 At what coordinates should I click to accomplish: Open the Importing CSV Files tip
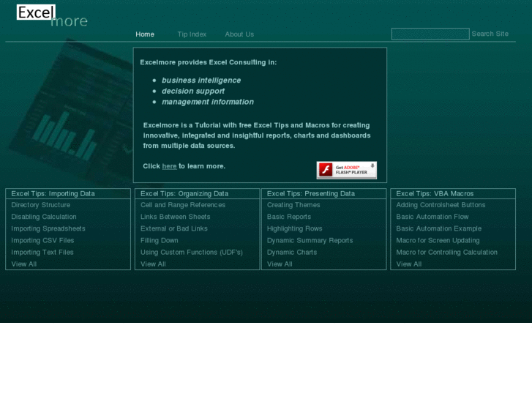click(42, 240)
